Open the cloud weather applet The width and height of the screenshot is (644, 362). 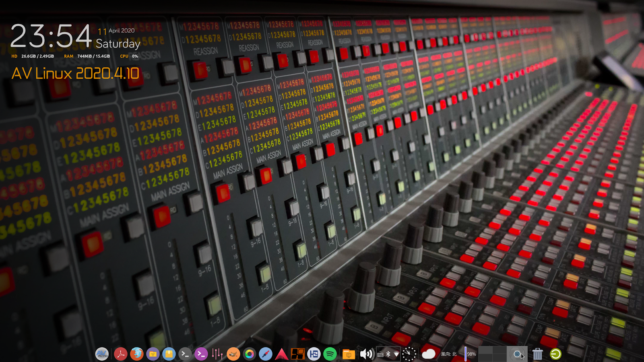[x=429, y=354]
